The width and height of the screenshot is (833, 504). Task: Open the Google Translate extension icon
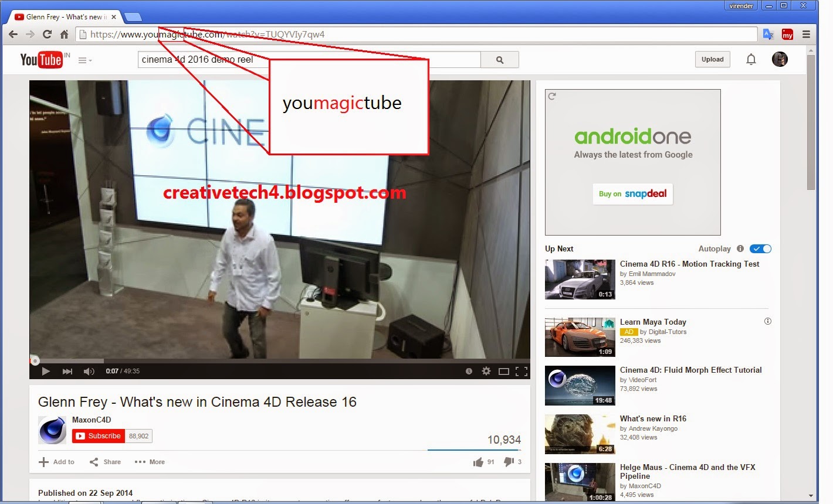(768, 35)
